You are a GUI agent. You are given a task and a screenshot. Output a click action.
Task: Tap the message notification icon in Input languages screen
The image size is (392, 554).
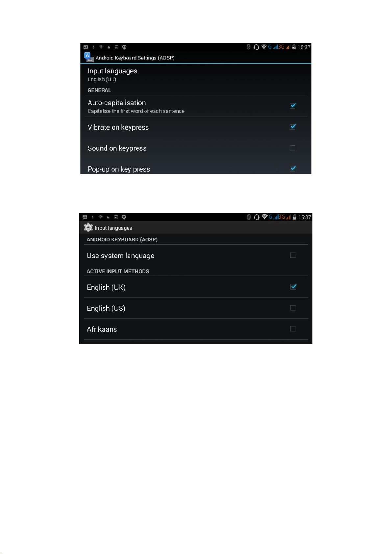coord(85,217)
